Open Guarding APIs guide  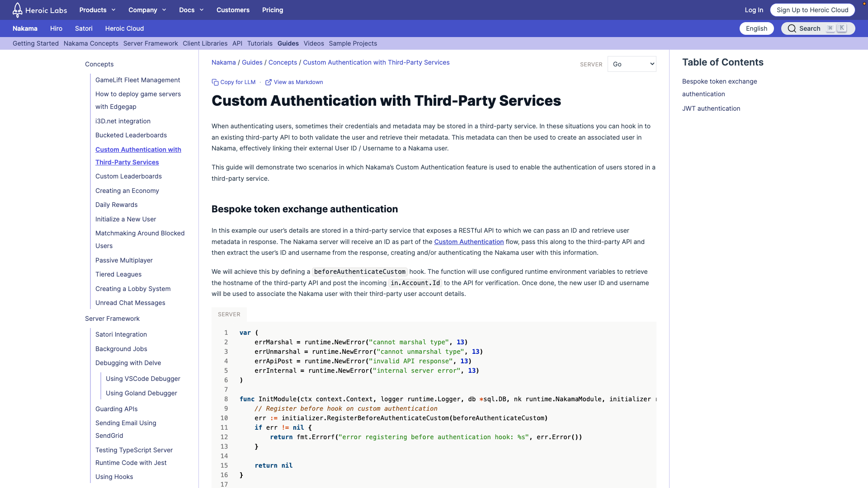(116, 409)
